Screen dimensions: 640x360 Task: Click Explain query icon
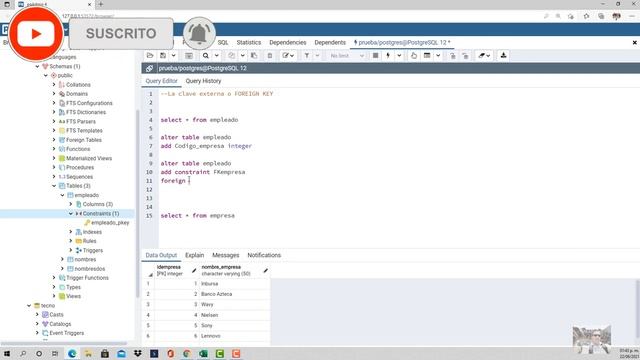tap(414, 56)
